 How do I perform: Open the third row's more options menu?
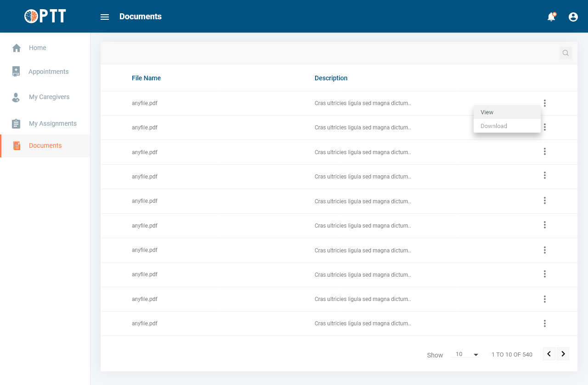coord(545,151)
